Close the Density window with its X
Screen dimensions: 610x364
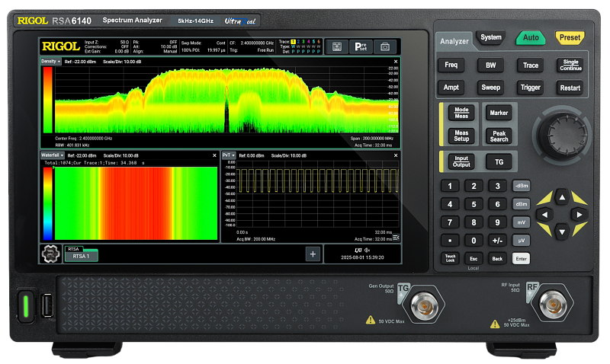tap(396, 62)
